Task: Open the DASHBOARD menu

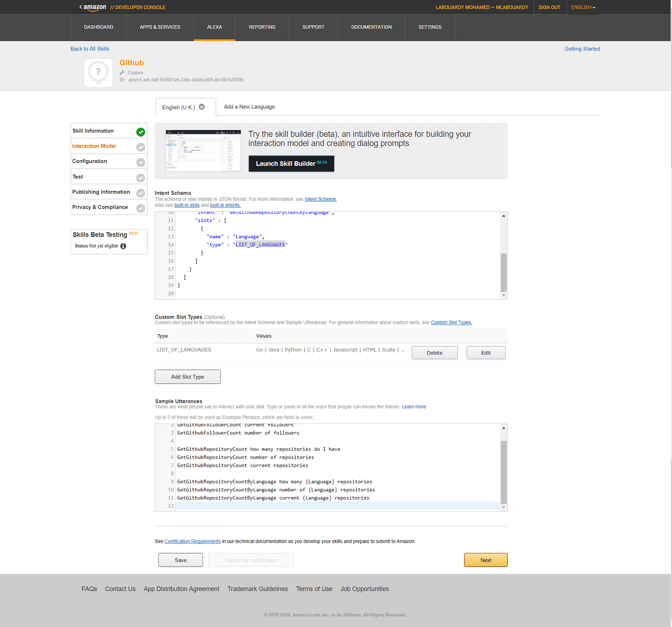Action: 99,27
